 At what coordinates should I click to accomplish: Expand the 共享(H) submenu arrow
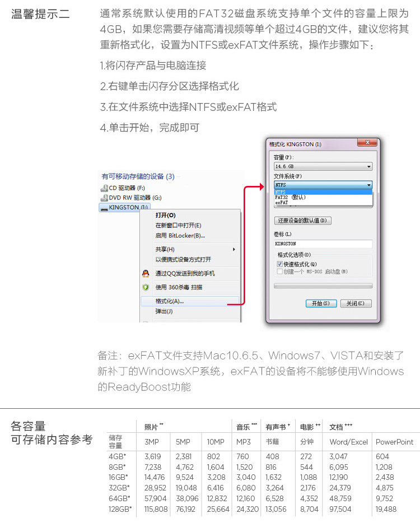[x=234, y=249]
